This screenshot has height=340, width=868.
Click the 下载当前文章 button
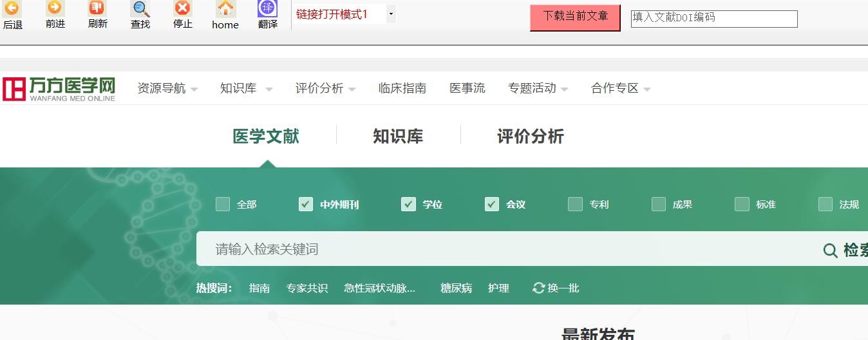575,17
